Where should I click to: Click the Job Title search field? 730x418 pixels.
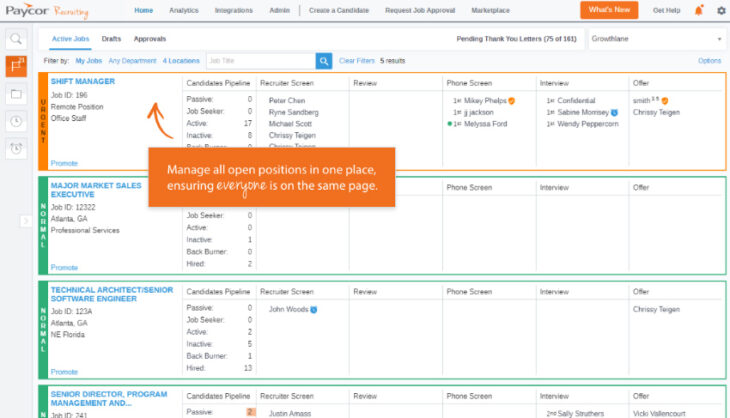pos(260,61)
